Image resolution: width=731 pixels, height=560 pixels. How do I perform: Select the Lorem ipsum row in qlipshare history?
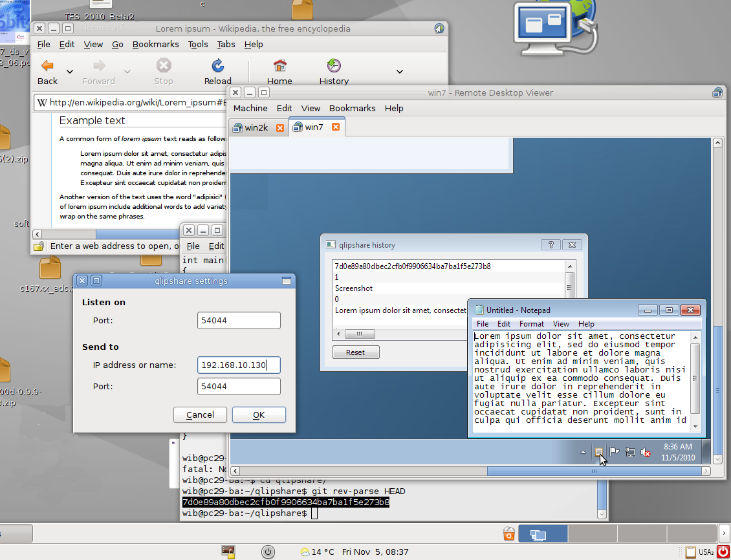click(400, 310)
